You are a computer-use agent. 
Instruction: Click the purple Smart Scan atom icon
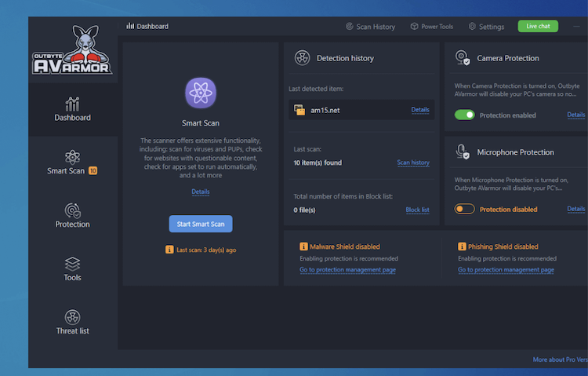tap(200, 93)
